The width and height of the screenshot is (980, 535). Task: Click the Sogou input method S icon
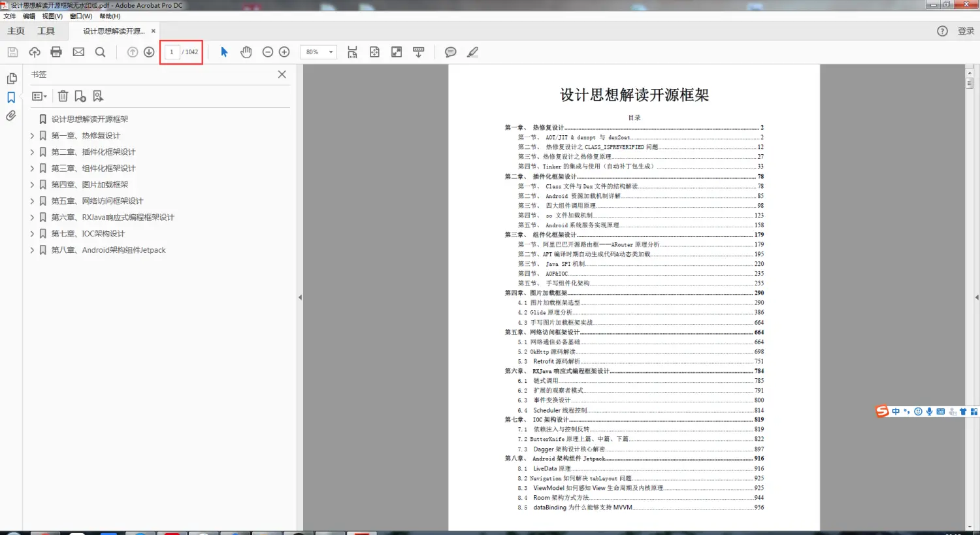coord(883,411)
